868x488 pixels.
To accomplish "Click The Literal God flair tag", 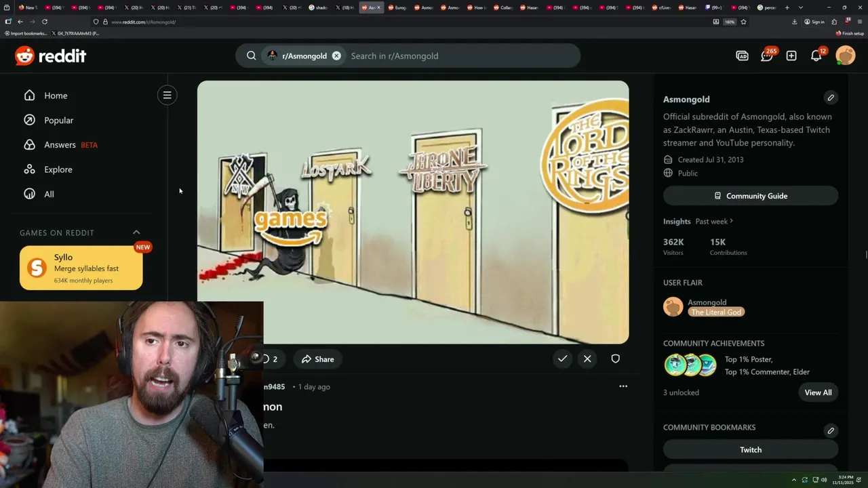I will (716, 312).
